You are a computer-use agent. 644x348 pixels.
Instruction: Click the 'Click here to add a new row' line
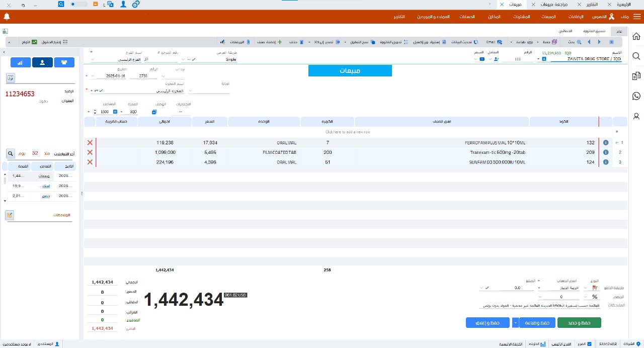point(347,132)
